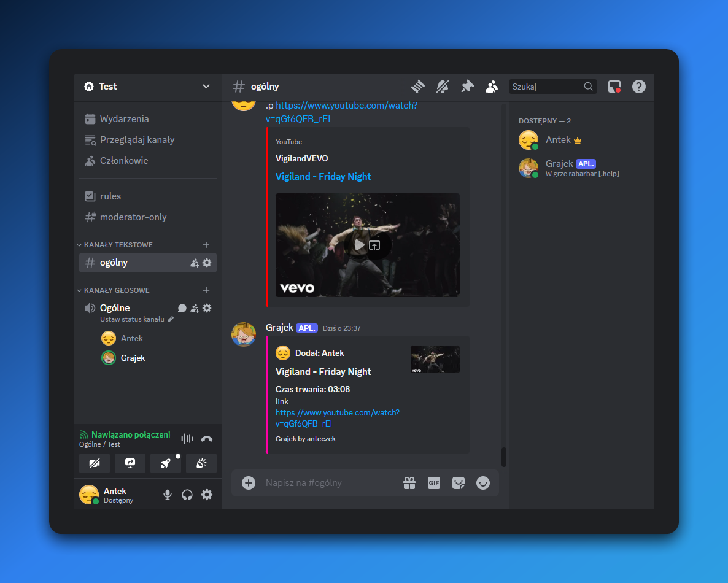Click Grajek username in message header
Screen dimensions: 728x583
coord(279,328)
